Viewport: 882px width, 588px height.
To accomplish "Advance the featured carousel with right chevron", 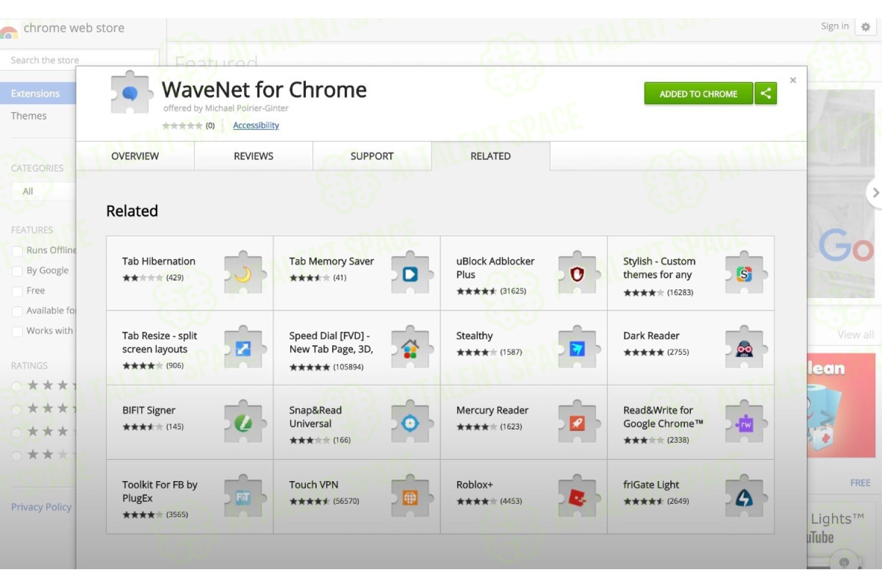I will coord(875,193).
